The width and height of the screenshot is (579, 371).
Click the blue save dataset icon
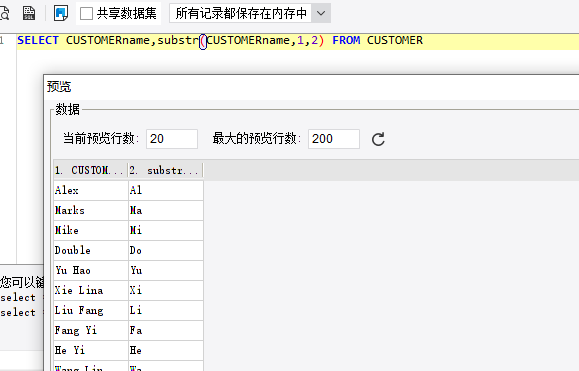(61, 13)
